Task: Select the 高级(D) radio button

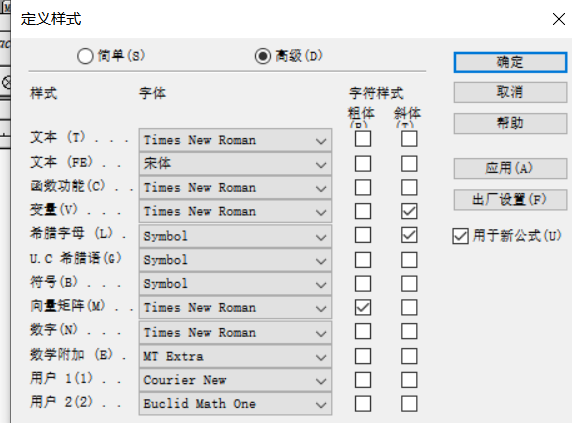Action: point(263,56)
